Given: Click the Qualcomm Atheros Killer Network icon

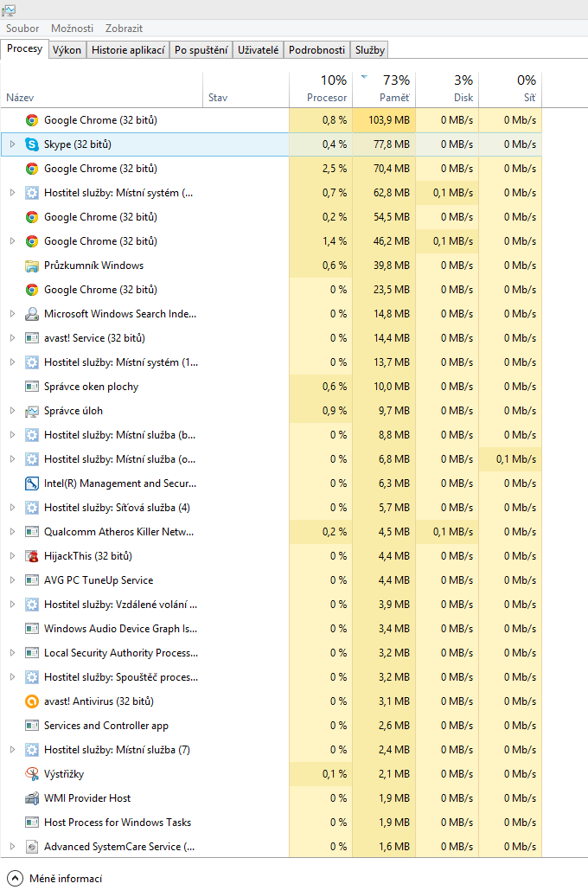Looking at the screenshot, I should (x=32, y=532).
